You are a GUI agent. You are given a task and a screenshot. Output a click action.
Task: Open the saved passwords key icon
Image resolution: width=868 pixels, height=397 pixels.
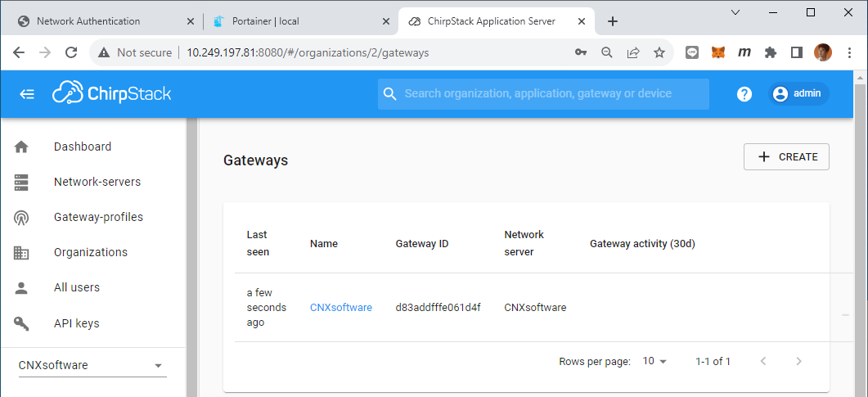580,52
